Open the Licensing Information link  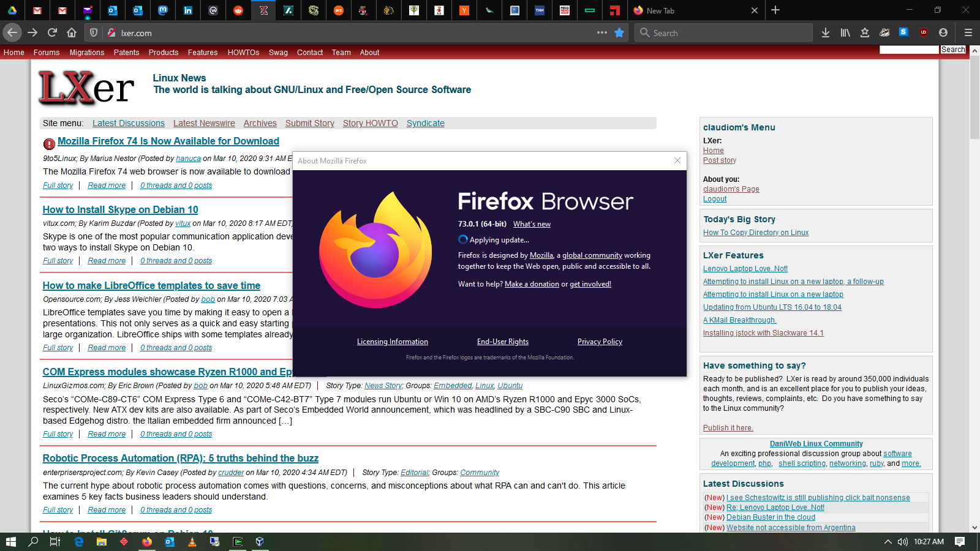click(x=392, y=342)
